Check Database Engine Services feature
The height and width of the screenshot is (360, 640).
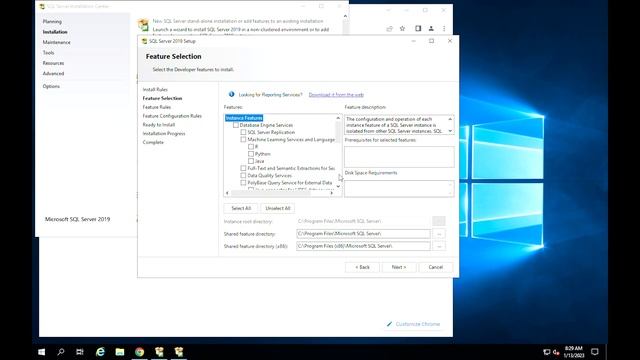[236, 125]
